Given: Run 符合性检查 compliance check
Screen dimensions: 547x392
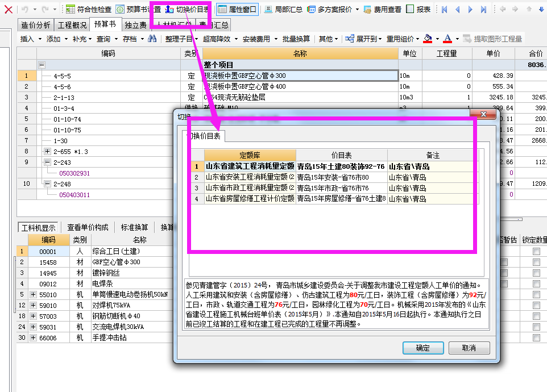Looking at the screenshot, I should tap(89, 10).
